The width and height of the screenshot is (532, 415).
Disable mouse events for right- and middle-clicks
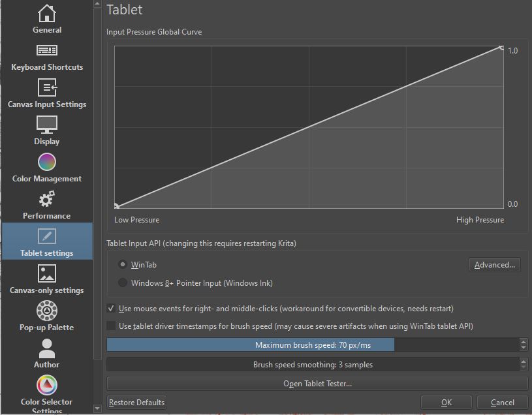111,308
